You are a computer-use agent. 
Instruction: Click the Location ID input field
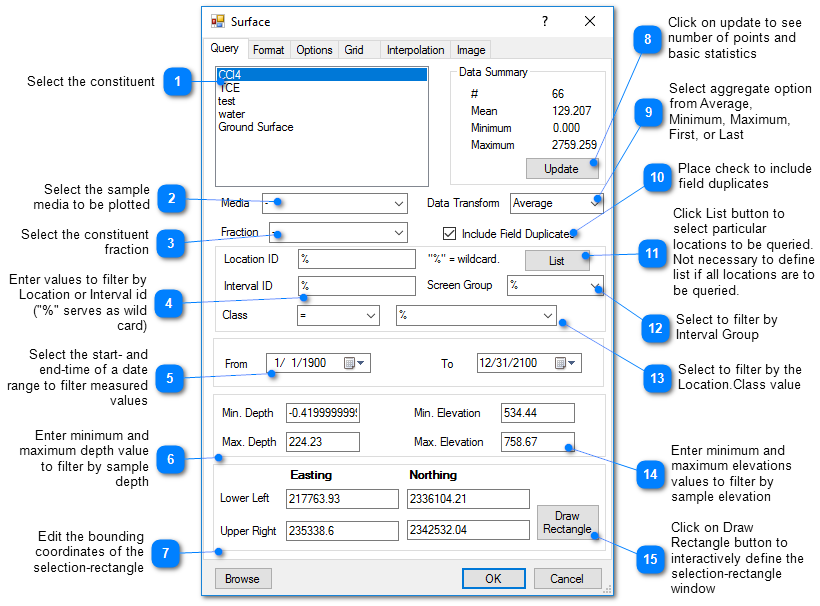[356, 259]
